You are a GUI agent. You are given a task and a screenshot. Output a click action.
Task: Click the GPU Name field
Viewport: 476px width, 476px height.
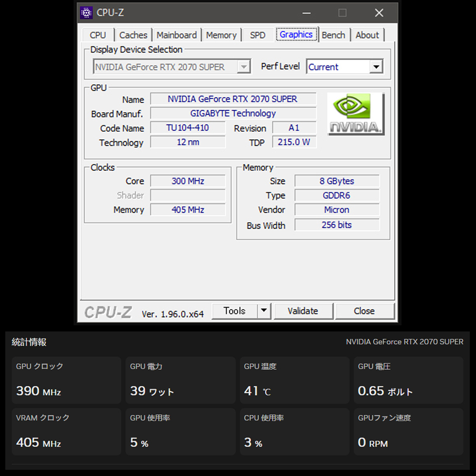[233, 99]
